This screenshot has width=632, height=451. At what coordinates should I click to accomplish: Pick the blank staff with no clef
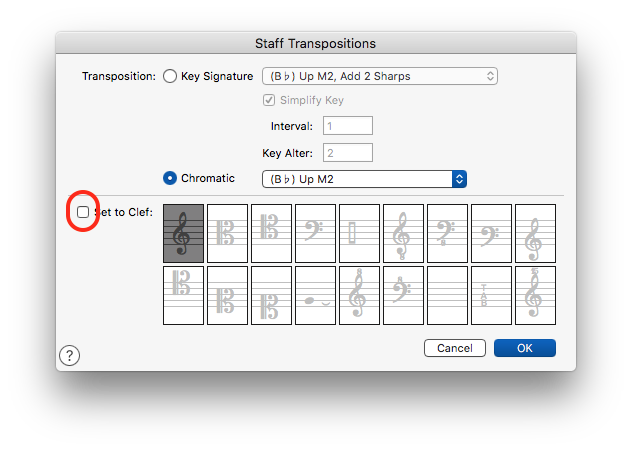447,295
